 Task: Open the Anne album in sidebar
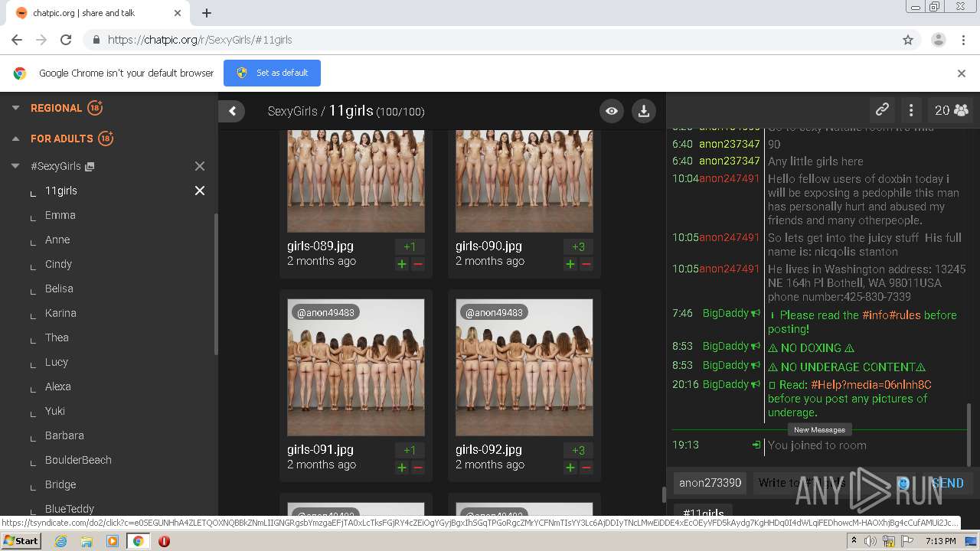(x=57, y=240)
